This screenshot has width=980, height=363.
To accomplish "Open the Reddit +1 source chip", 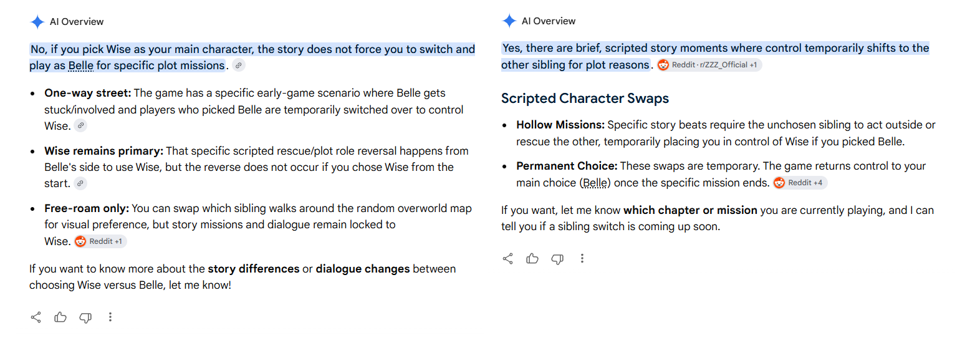I will [100, 241].
